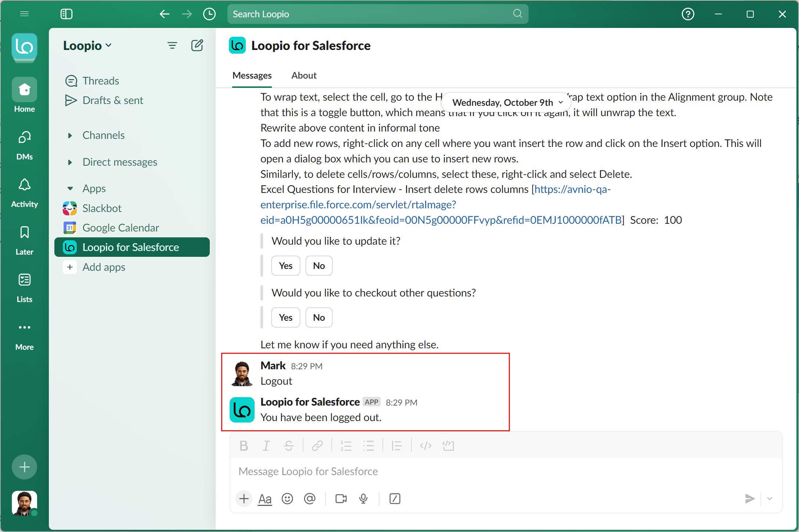799x532 pixels.
Task: Toggle italic formatting
Action: (x=266, y=446)
